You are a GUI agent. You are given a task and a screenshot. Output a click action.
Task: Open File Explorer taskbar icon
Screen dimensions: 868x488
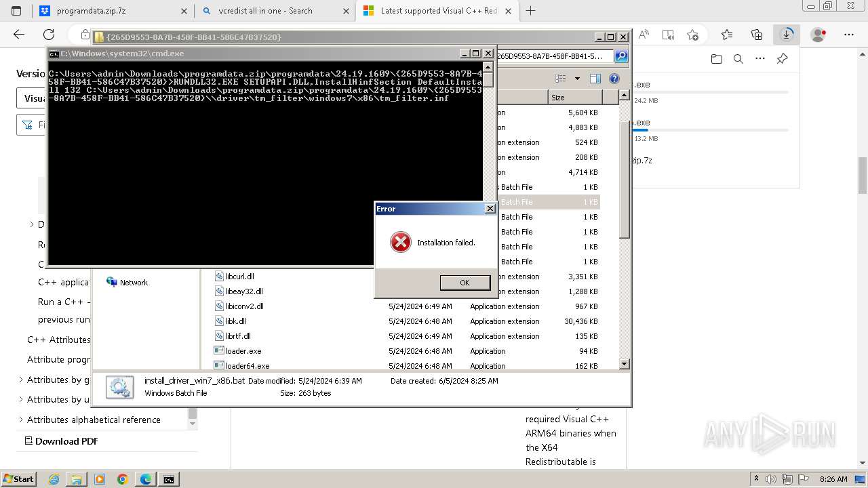(77, 479)
